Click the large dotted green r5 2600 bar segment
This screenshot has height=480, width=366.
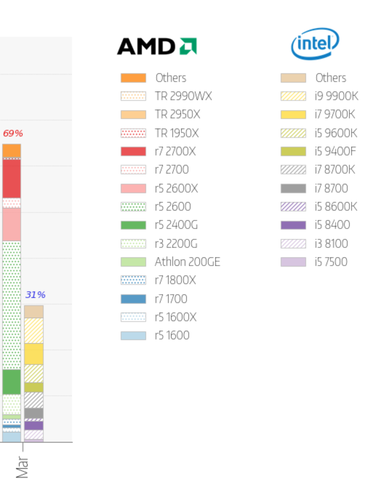(x=12, y=305)
